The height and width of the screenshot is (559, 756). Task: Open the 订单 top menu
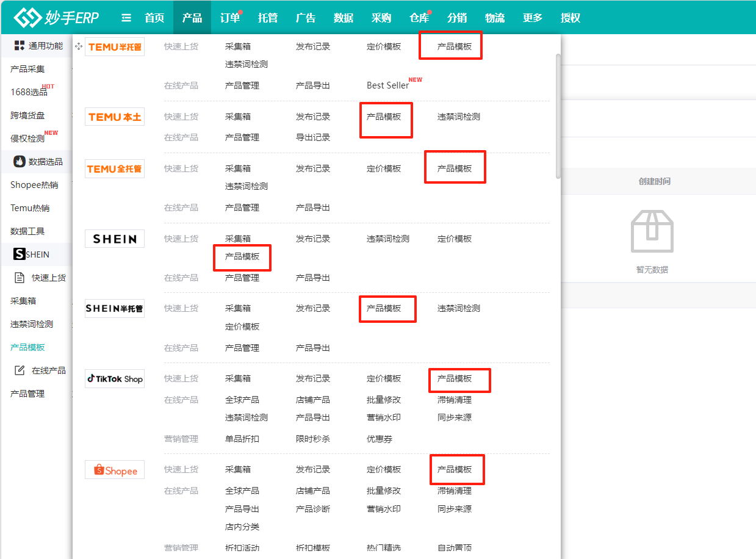tap(229, 18)
